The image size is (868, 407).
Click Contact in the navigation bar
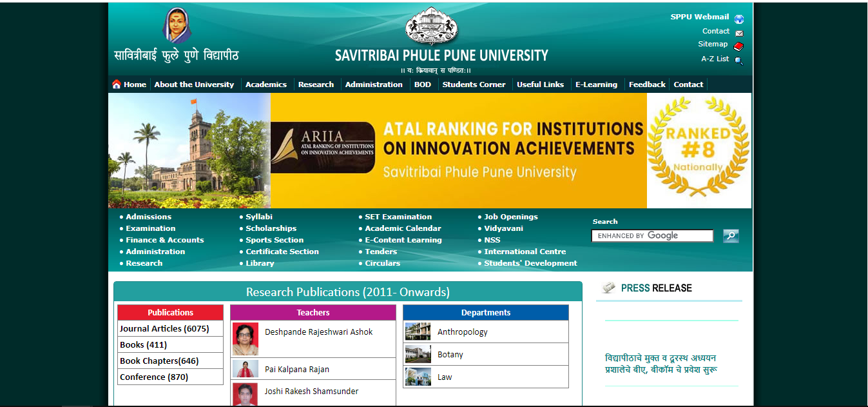(x=688, y=84)
